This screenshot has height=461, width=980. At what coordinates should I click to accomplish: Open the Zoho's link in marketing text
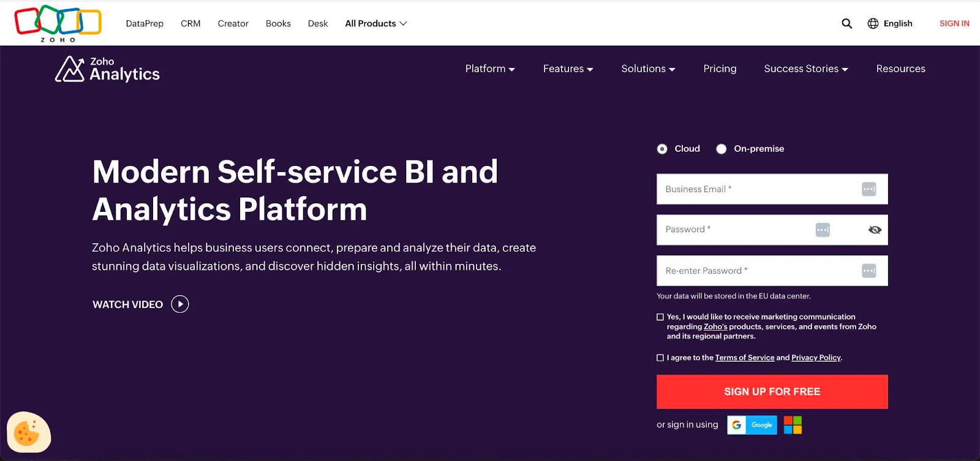715,327
